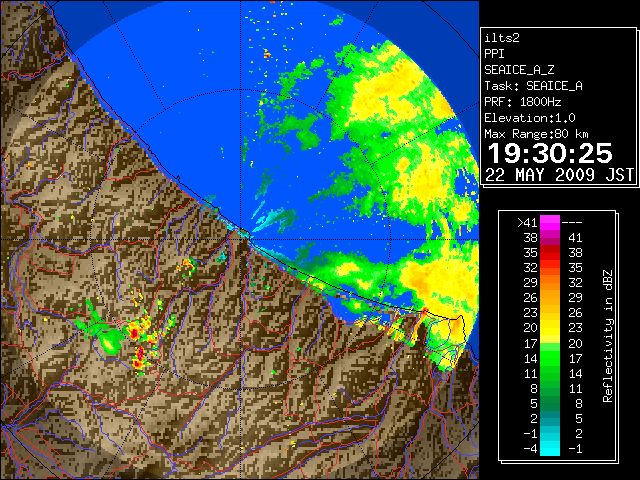Screen dimensions: 640x480
Task: Select the "Task: SEAICE_A" line
Action: click(533, 86)
